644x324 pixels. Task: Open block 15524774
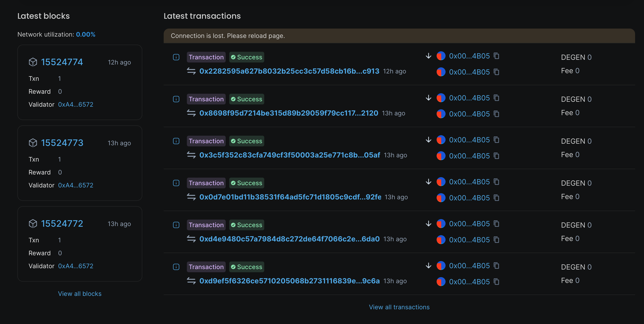62,62
